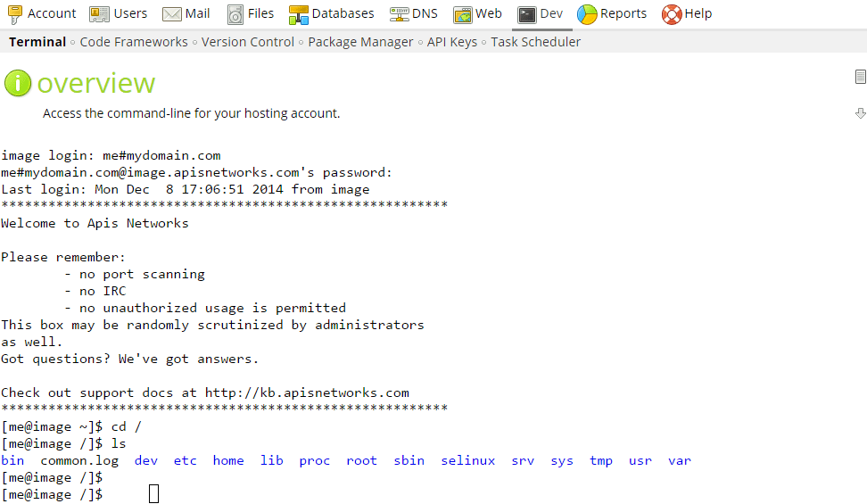Click 'sbin' in the ls output

(409, 460)
